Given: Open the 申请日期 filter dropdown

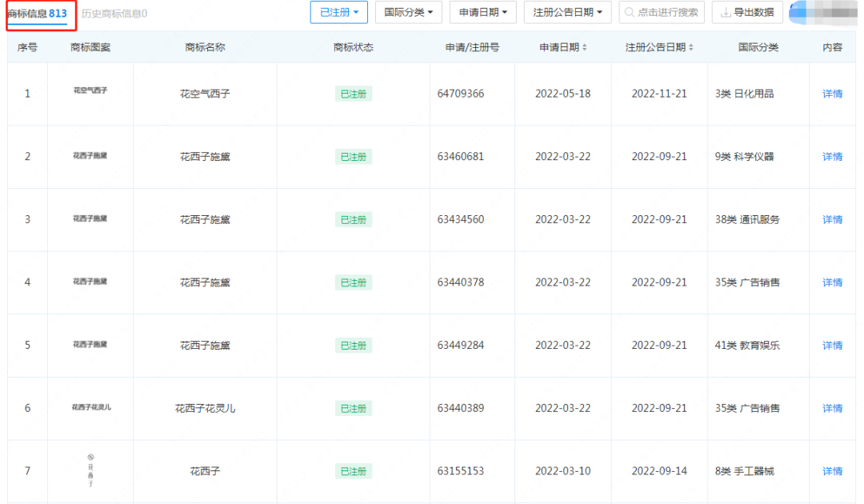Looking at the screenshot, I should click(482, 12).
